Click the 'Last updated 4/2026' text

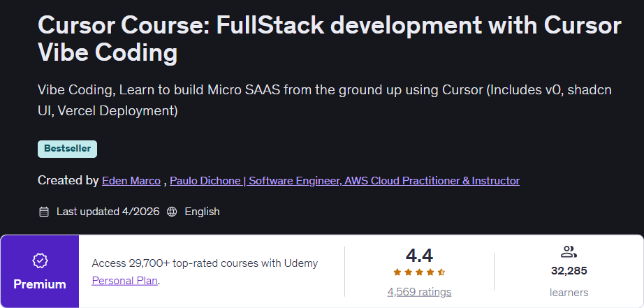point(108,212)
